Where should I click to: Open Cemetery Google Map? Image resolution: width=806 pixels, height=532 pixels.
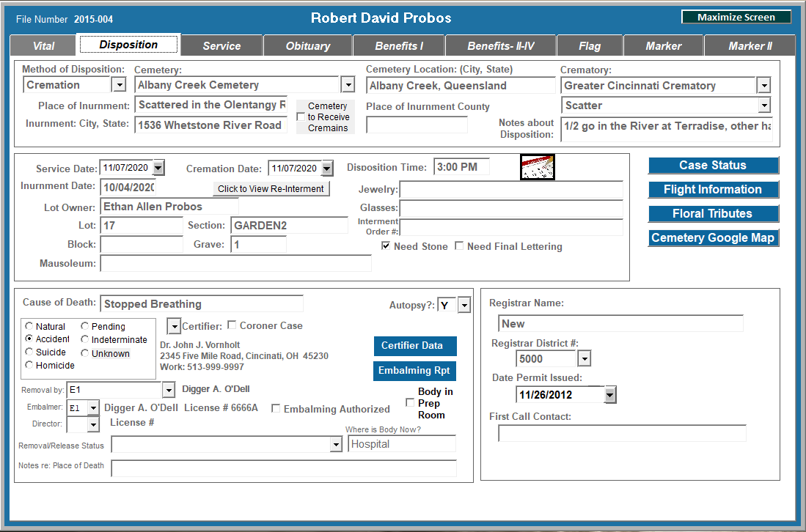point(712,238)
